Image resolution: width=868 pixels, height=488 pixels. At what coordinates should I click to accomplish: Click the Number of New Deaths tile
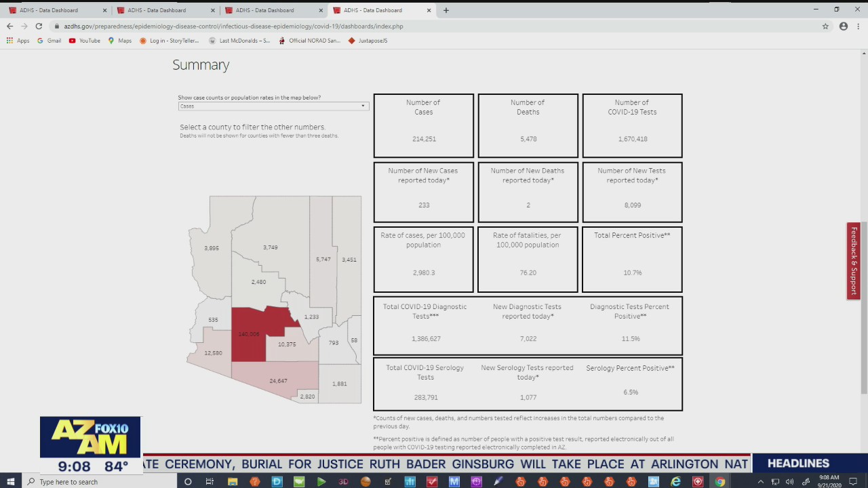click(528, 192)
